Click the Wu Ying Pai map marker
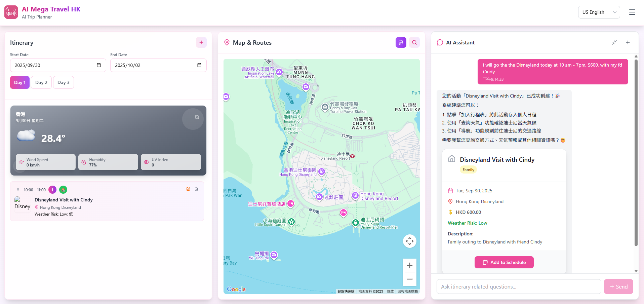 pyautogui.click(x=274, y=255)
